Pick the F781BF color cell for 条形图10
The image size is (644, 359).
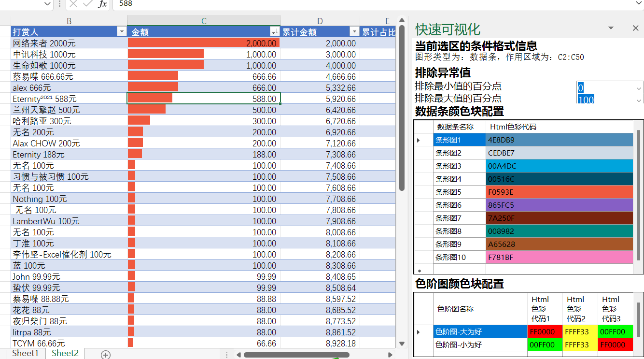(560, 258)
